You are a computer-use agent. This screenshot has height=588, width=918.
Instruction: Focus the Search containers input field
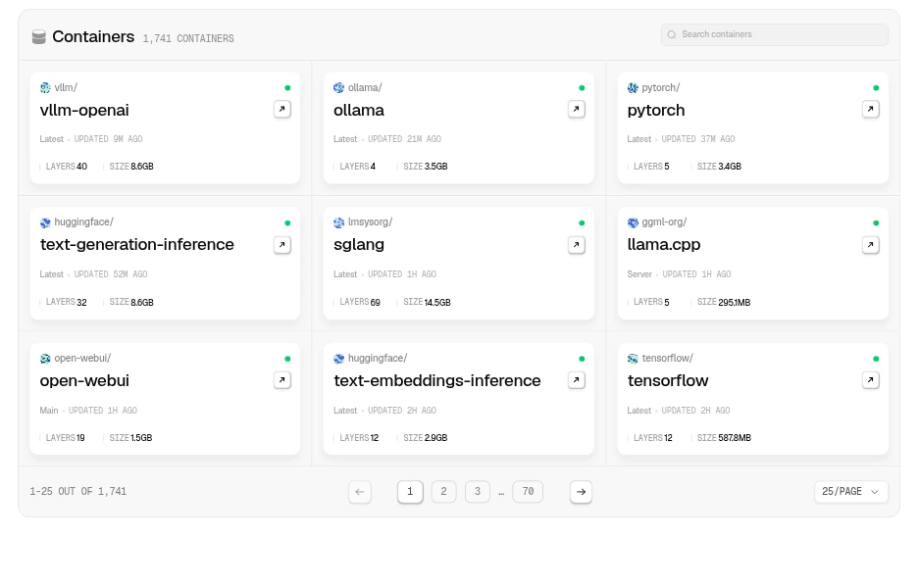click(x=775, y=34)
